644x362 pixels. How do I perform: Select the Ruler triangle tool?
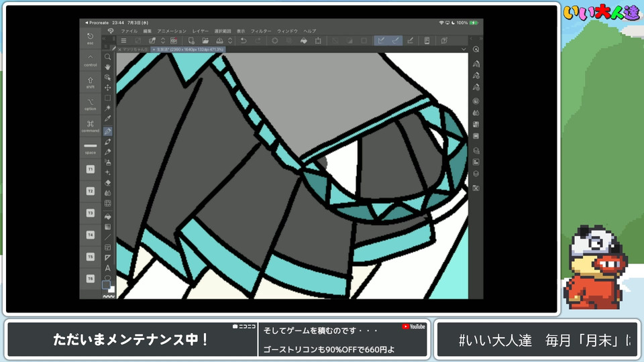tap(107, 257)
